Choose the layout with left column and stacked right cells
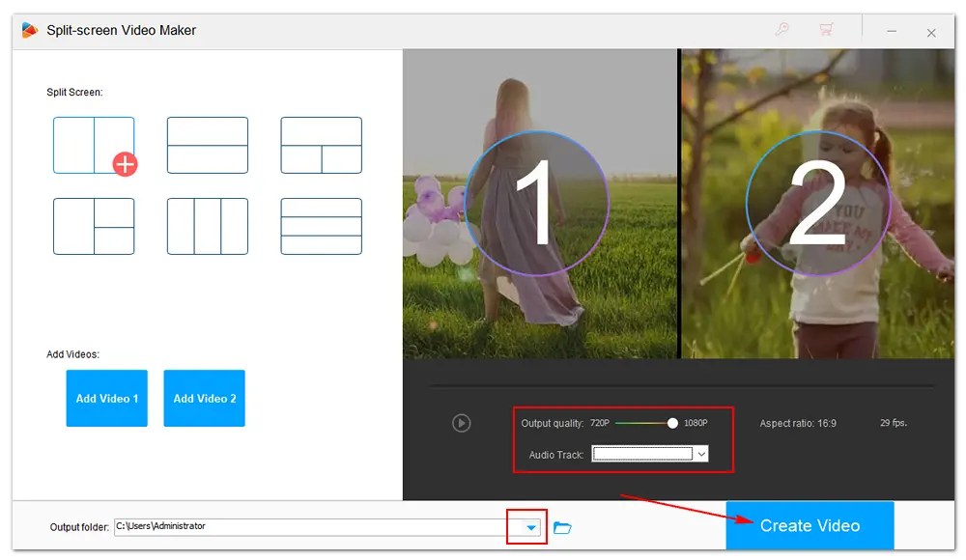Viewport: 966px width, 560px height. (94, 226)
